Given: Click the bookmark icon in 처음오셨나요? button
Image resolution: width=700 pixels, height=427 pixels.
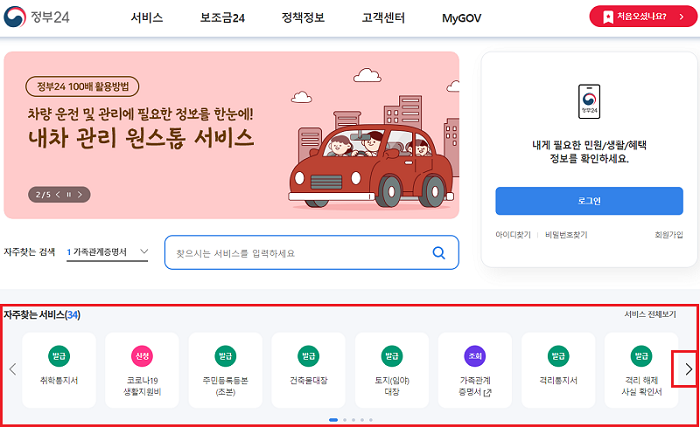Looking at the screenshot, I should click(x=608, y=17).
